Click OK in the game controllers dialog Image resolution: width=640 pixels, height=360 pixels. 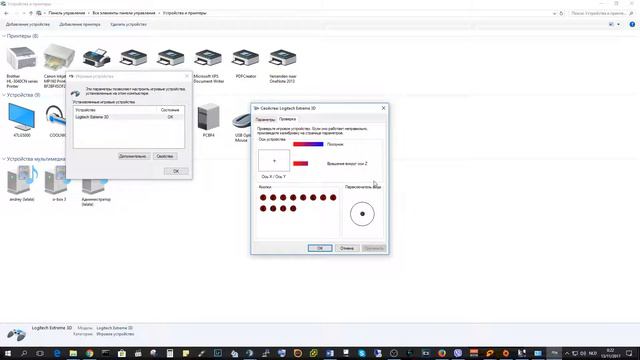click(x=176, y=171)
